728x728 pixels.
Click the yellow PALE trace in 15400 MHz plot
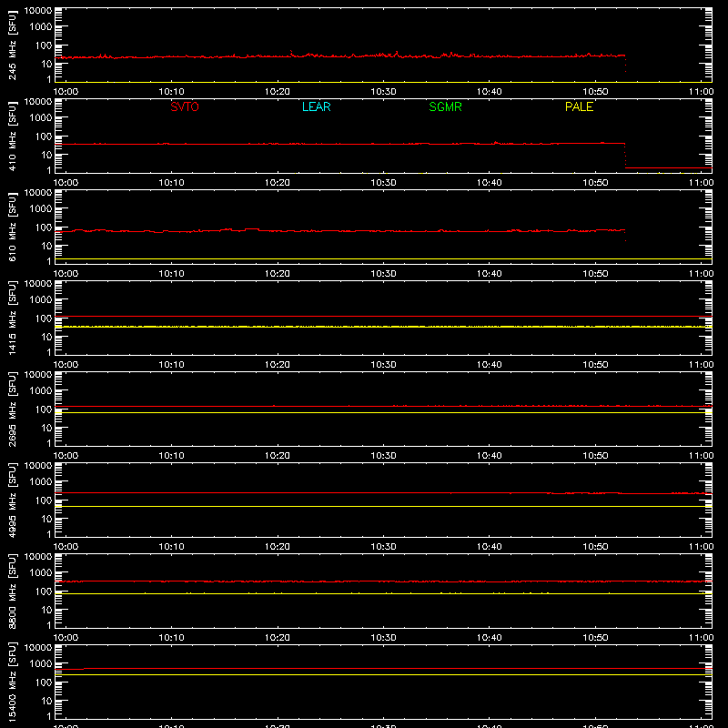(383, 674)
